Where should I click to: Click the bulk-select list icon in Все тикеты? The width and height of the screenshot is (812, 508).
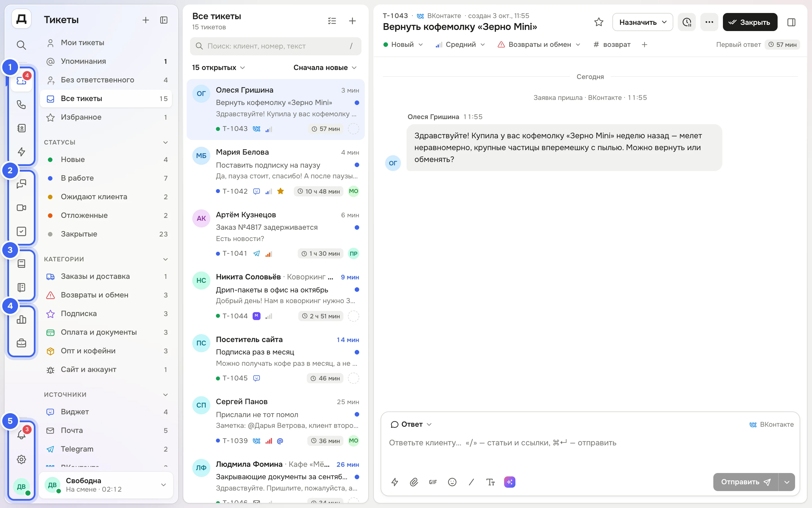(x=332, y=21)
